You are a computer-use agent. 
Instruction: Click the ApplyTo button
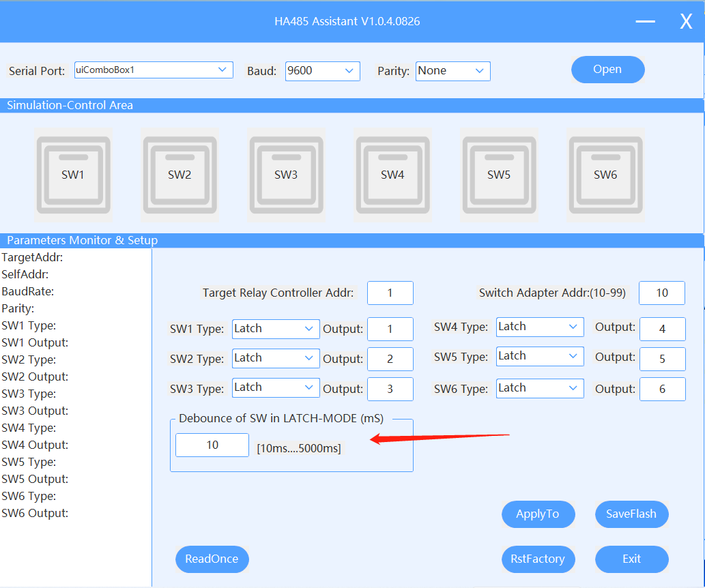click(x=538, y=514)
